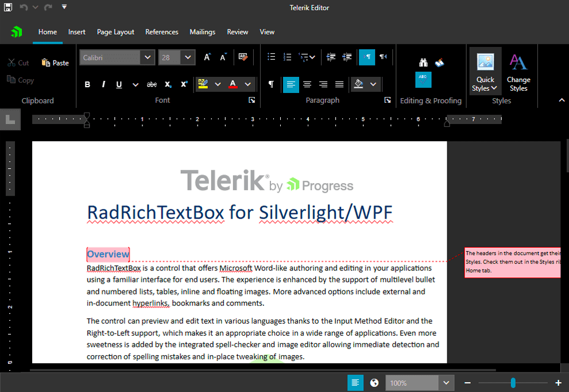Expand highlight color dropdown arrow
Image resolution: width=569 pixels, height=392 pixels.
pos(218,84)
